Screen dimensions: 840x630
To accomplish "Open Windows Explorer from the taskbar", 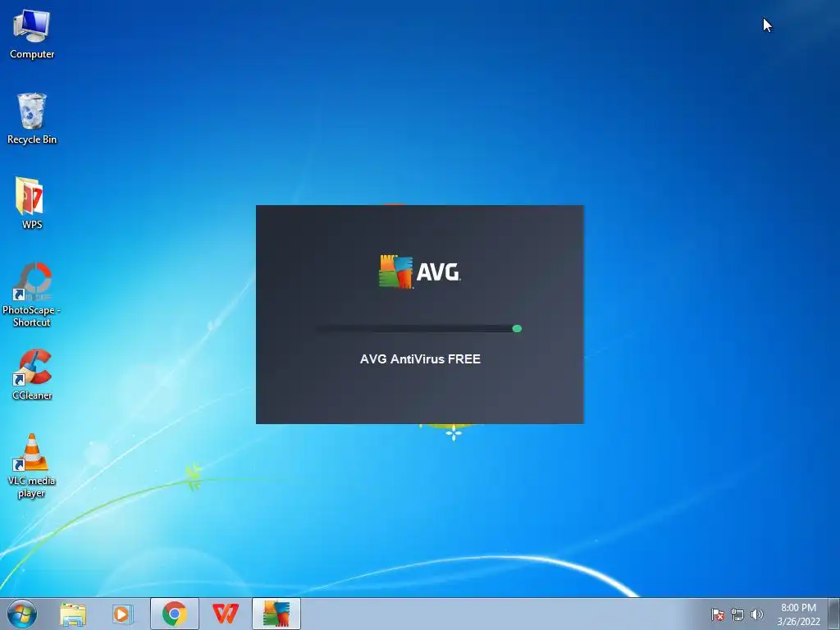I will 73,614.
